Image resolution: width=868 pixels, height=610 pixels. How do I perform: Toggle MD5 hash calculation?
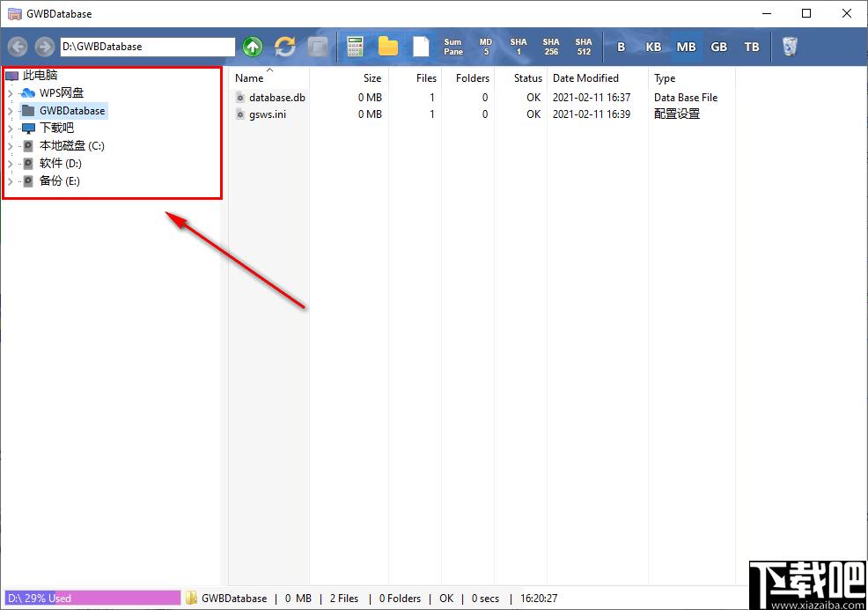pos(485,47)
